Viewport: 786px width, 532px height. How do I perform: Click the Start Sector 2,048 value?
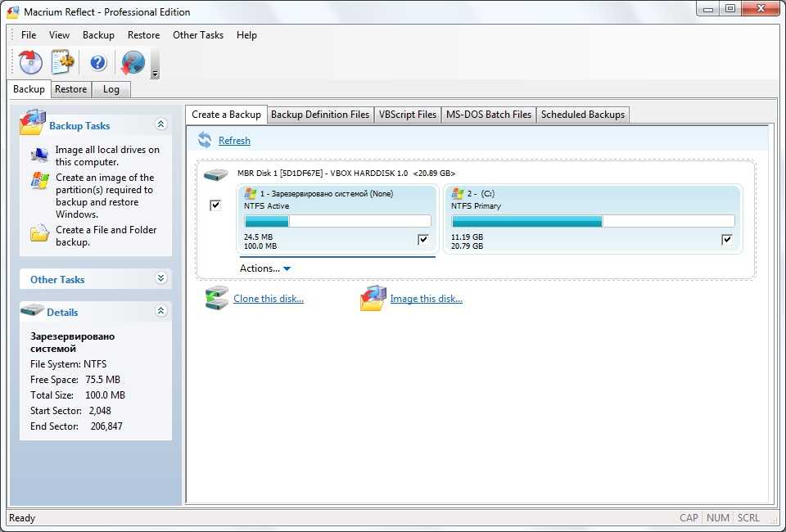point(100,411)
